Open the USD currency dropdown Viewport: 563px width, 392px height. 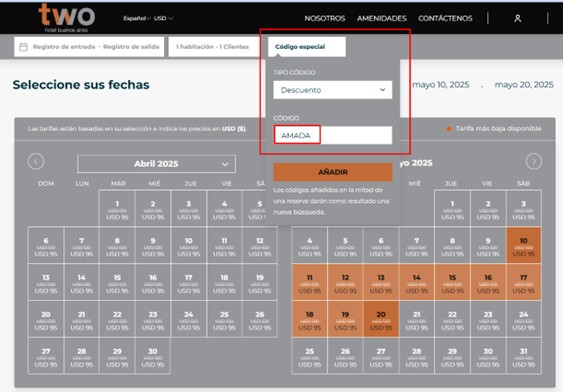163,18
